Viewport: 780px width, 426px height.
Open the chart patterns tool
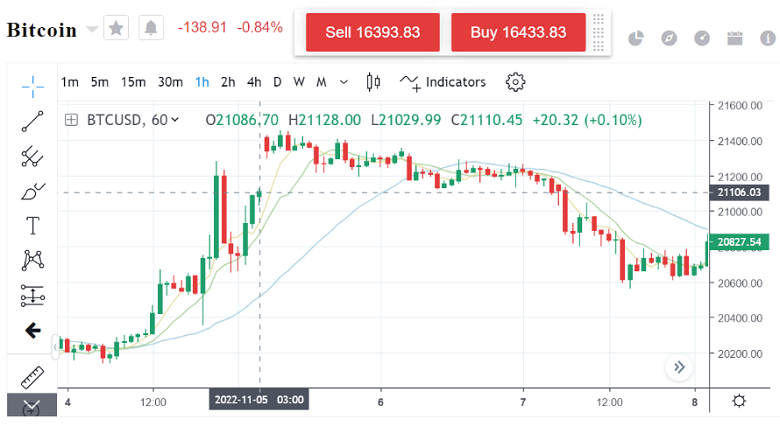pyautogui.click(x=33, y=261)
